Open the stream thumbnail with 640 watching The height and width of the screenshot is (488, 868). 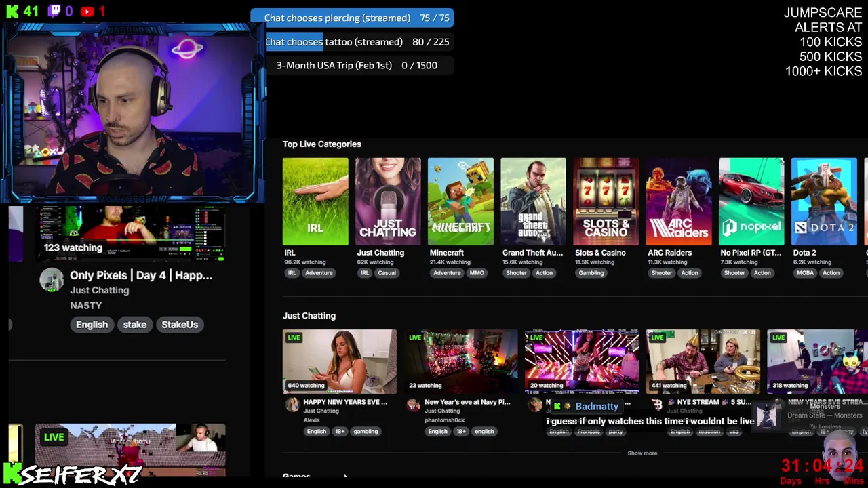pos(340,362)
